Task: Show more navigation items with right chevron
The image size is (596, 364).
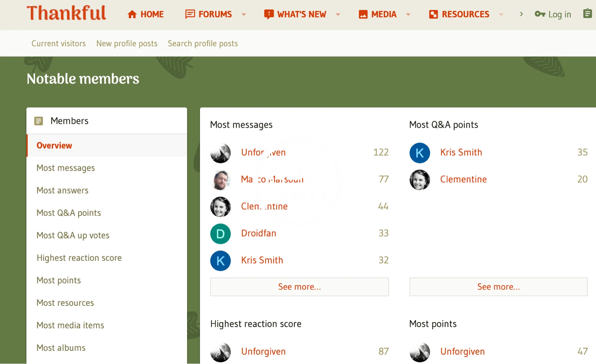Action: coord(521,14)
